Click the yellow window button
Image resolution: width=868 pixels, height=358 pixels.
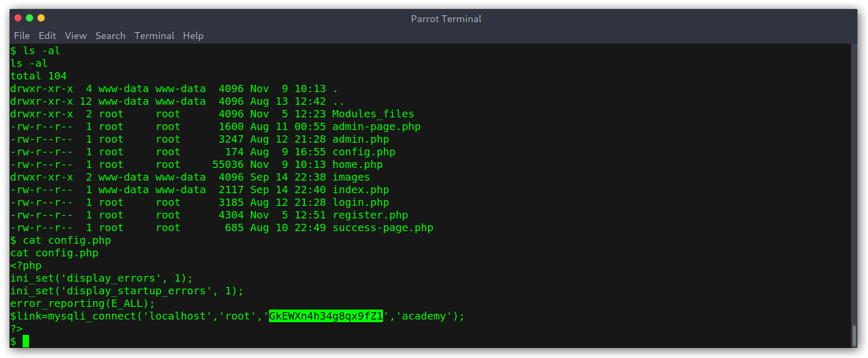click(41, 18)
